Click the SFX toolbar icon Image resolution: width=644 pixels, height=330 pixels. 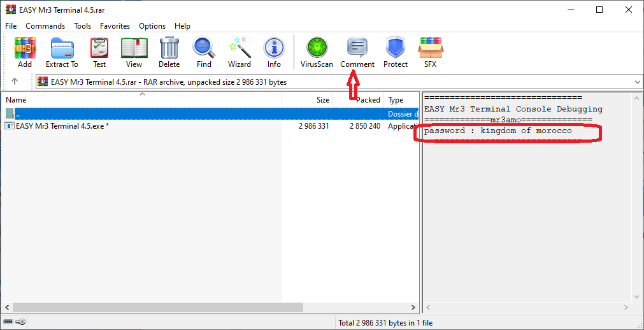point(431,48)
